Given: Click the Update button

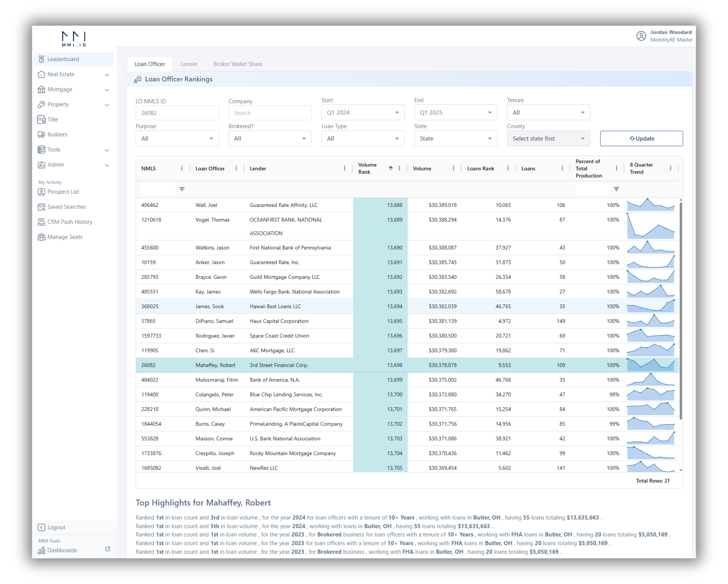Looking at the screenshot, I should 641,138.
